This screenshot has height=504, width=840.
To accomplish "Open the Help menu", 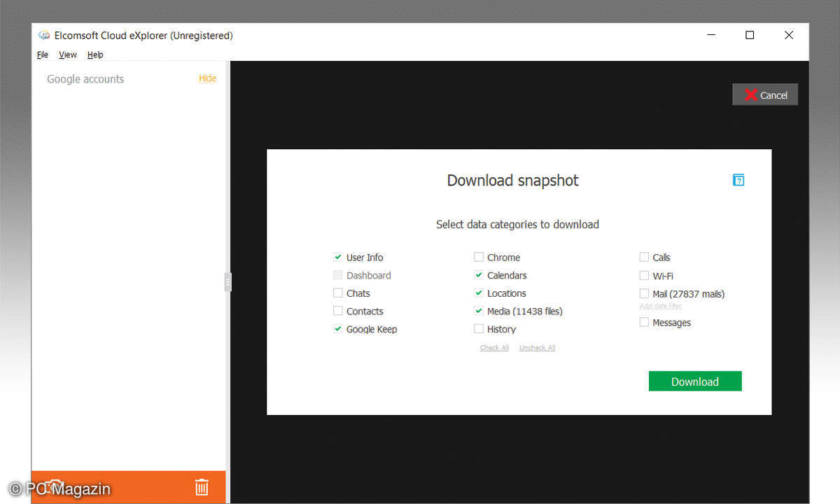I will pyautogui.click(x=95, y=55).
